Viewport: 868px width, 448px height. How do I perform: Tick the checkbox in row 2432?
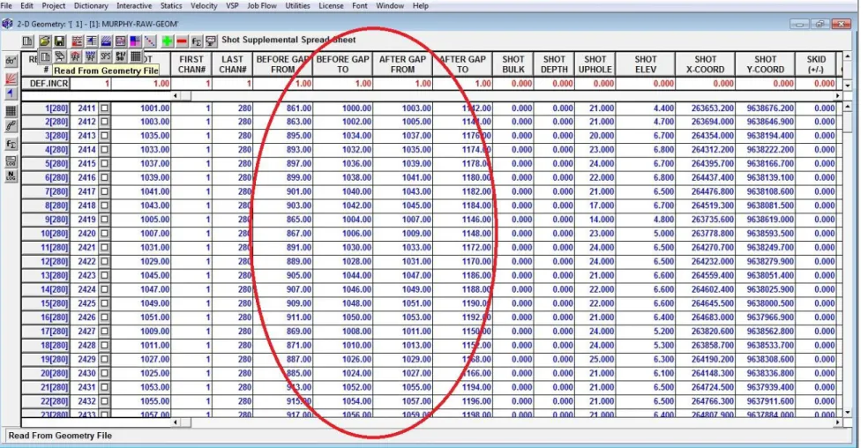click(x=104, y=401)
